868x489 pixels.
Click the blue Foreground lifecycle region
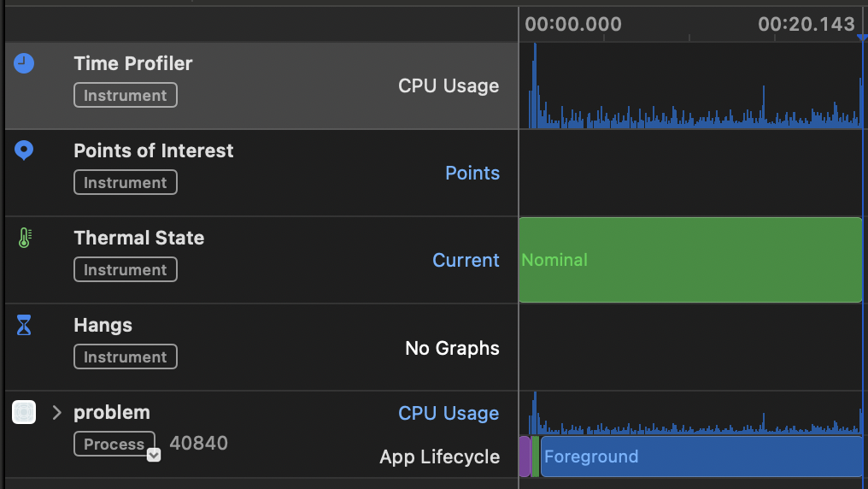coord(701,457)
